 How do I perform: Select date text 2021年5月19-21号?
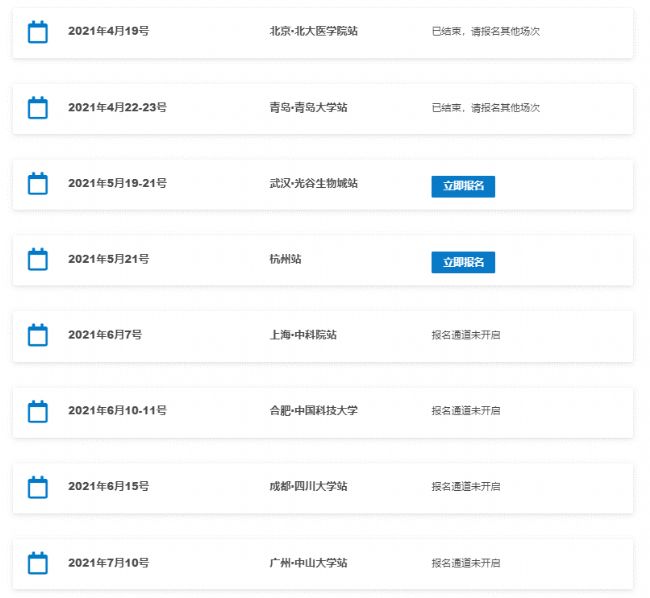pyautogui.click(x=117, y=183)
